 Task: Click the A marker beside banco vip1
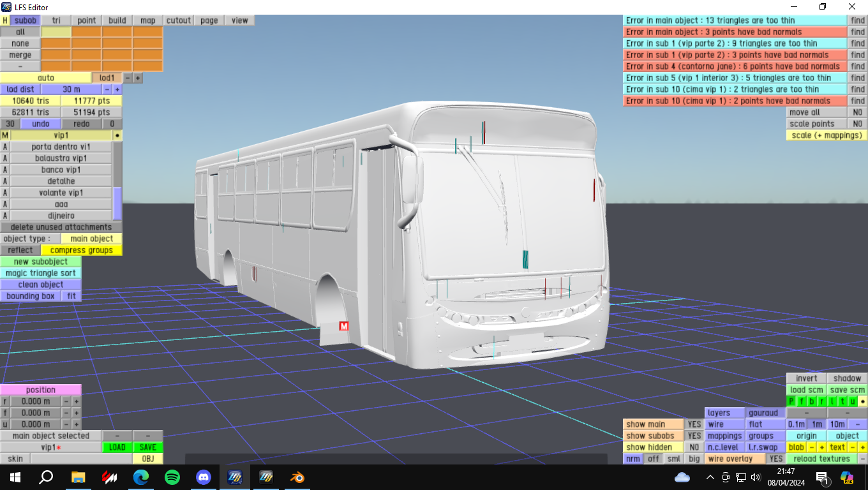(x=5, y=170)
